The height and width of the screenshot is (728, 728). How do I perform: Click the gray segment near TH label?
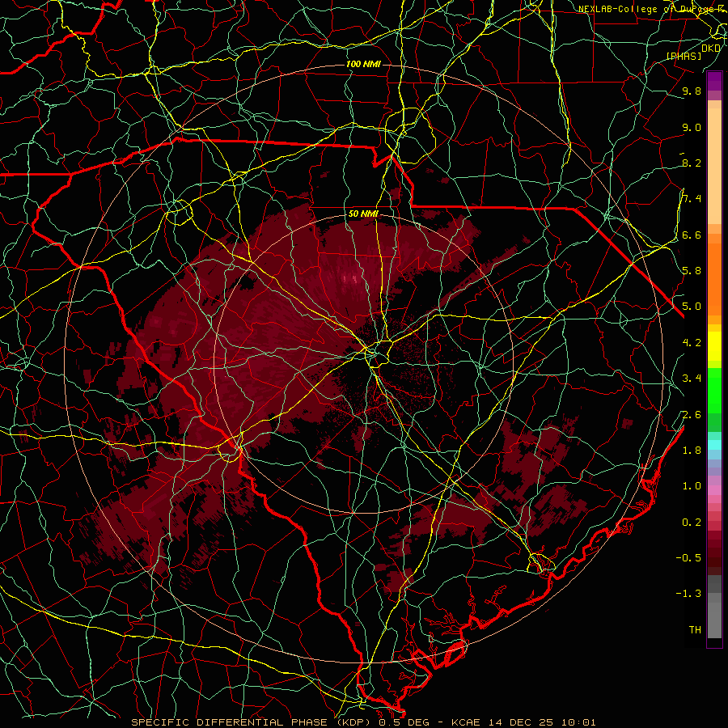pos(714,620)
